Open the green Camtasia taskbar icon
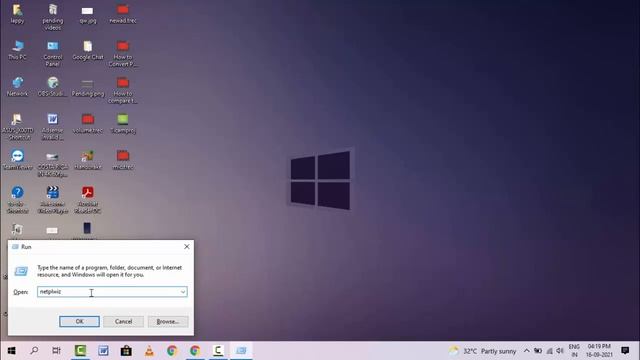640x360 pixels. [80, 351]
